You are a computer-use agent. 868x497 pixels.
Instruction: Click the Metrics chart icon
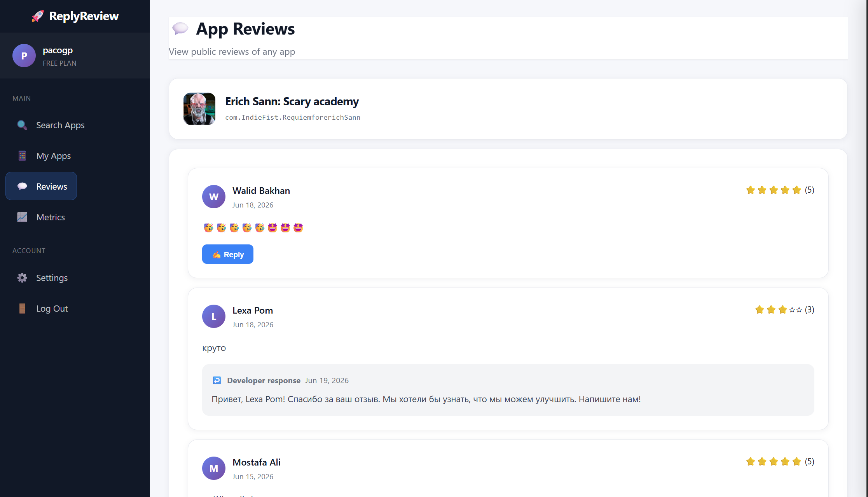[22, 217]
